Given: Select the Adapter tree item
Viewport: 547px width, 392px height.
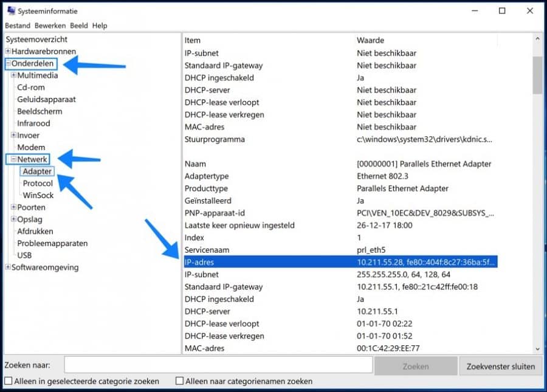Looking at the screenshot, I should coord(37,171).
